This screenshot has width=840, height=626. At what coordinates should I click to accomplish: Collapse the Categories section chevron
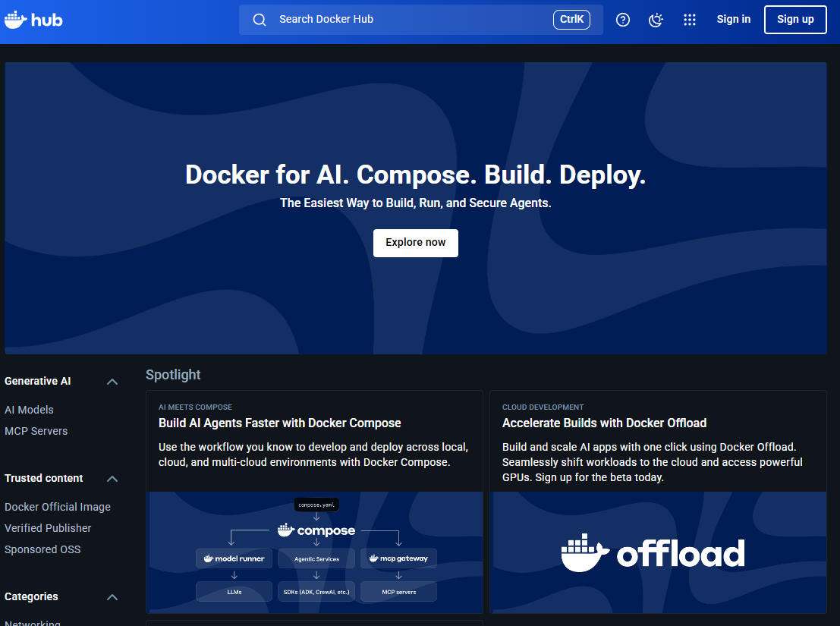[112, 597]
